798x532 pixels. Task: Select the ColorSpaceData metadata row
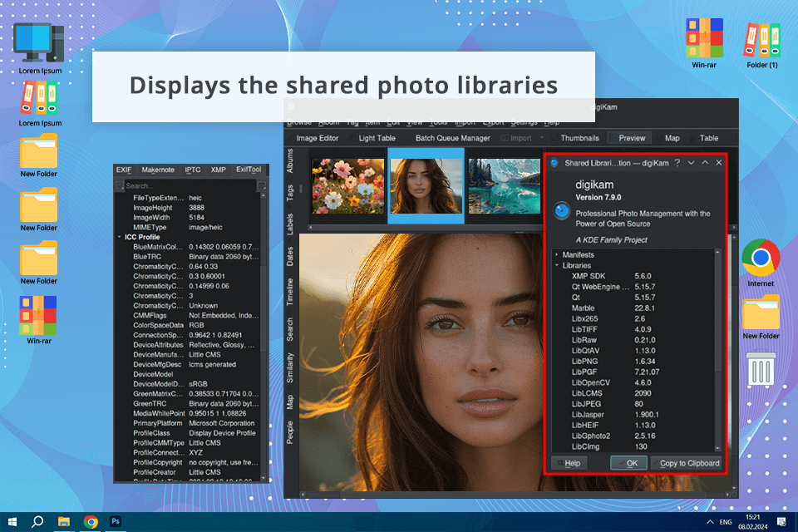coord(189,325)
